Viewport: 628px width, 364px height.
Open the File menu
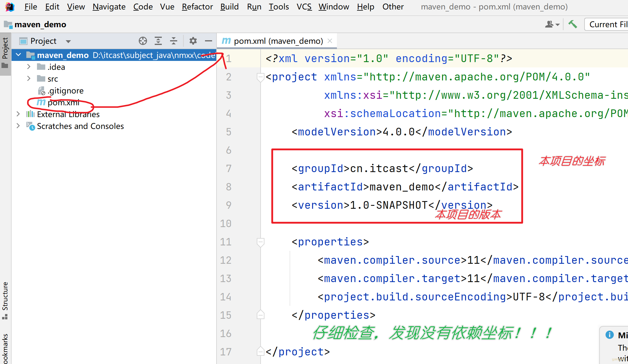click(31, 7)
